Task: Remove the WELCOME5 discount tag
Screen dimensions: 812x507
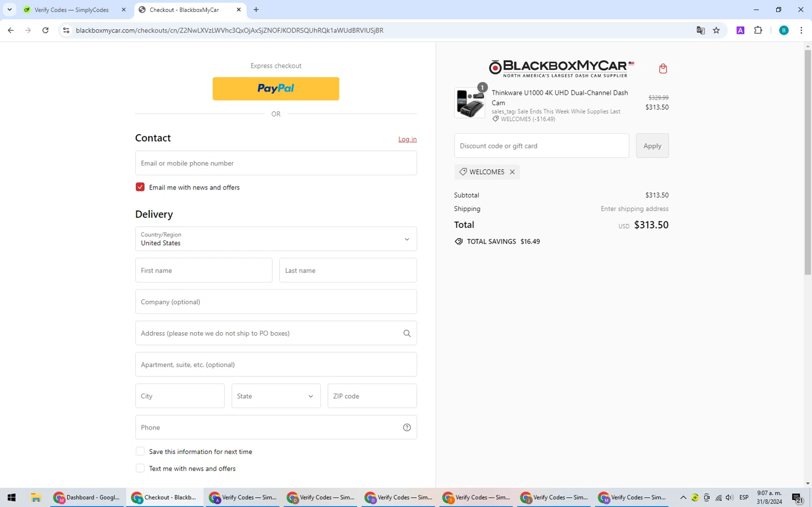Action: pyautogui.click(x=512, y=172)
